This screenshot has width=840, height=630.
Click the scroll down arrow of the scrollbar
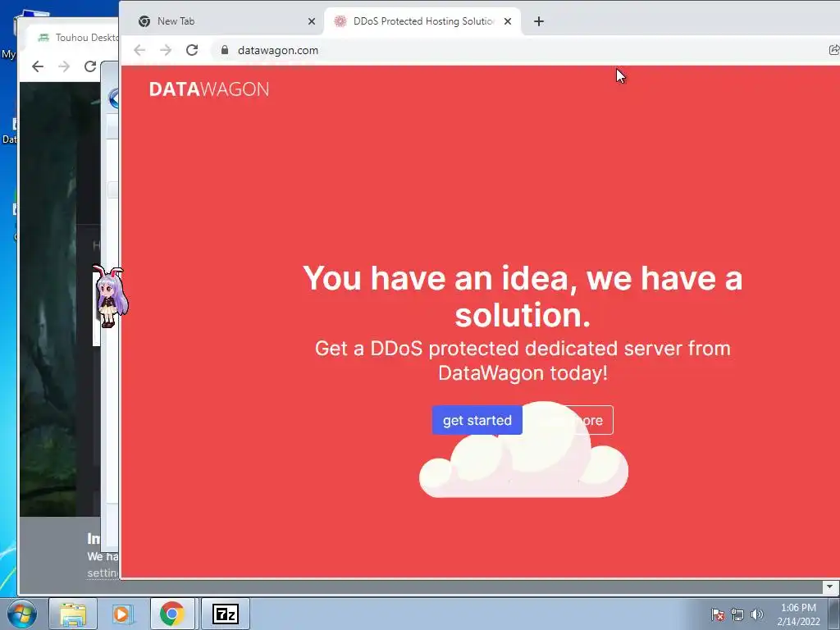click(x=830, y=587)
